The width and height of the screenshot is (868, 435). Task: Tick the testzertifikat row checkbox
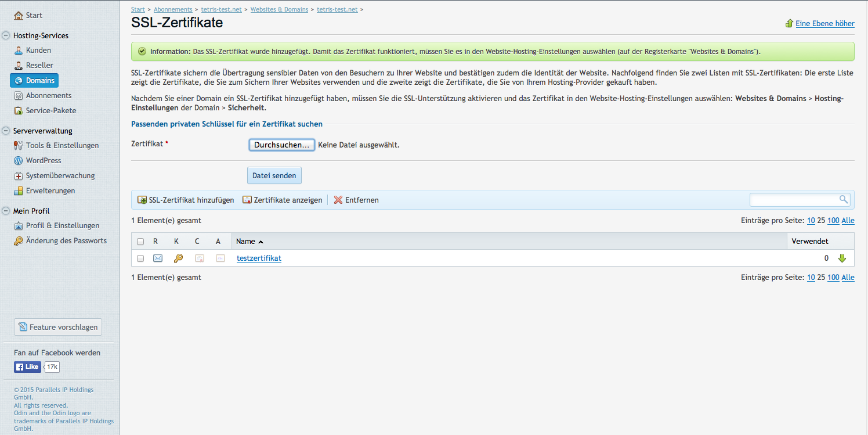(x=140, y=258)
